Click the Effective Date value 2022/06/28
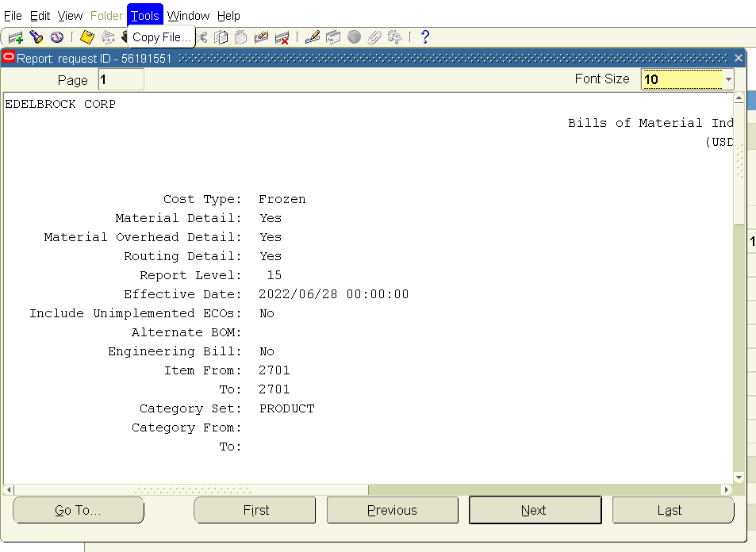Image resolution: width=756 pixels, height=552 pixels. click(x=298, y=294)
